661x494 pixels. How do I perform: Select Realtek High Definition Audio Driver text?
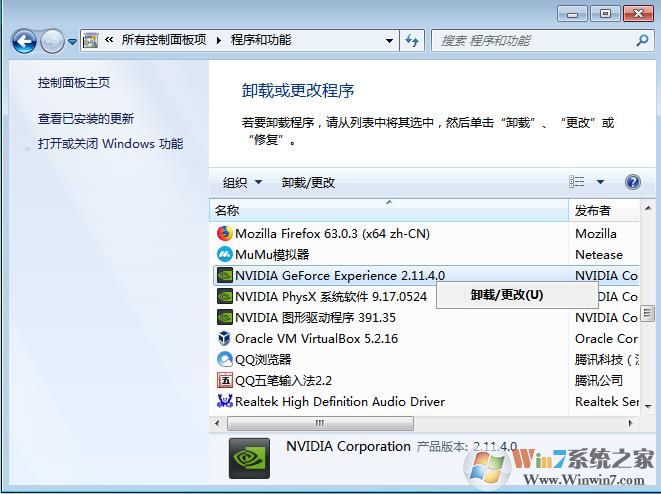pos(340,402)
